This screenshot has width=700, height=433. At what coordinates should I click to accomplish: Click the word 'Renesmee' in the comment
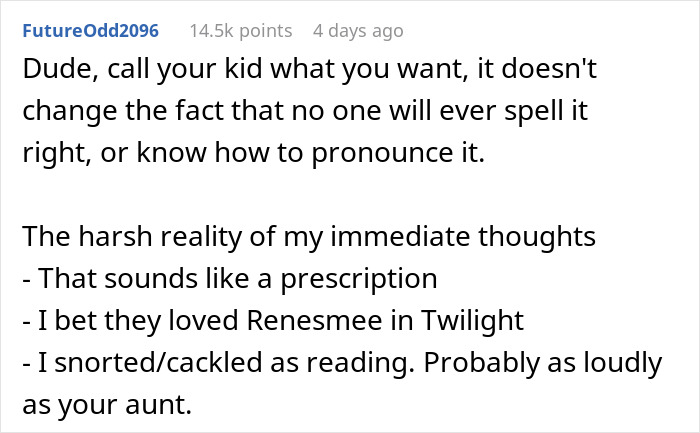tap(315, 321)
